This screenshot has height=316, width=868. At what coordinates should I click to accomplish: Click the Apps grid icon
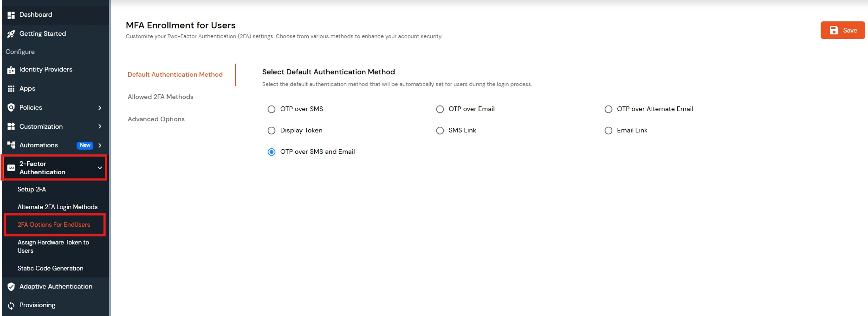11,88
